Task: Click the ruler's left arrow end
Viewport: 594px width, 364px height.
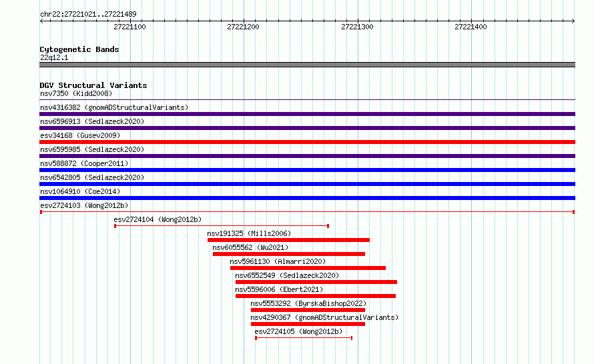Action: click(41, 21)
